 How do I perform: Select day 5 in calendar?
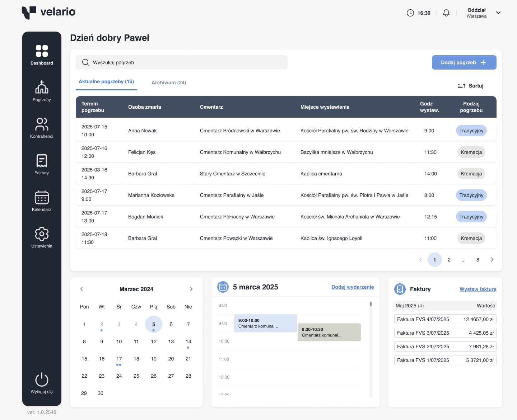[154, 324]
